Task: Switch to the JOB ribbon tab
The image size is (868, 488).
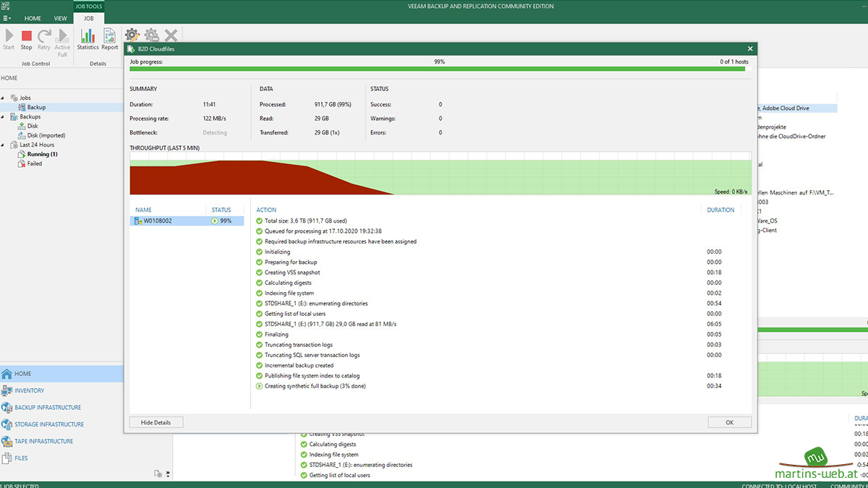Action: pos(88,18)
